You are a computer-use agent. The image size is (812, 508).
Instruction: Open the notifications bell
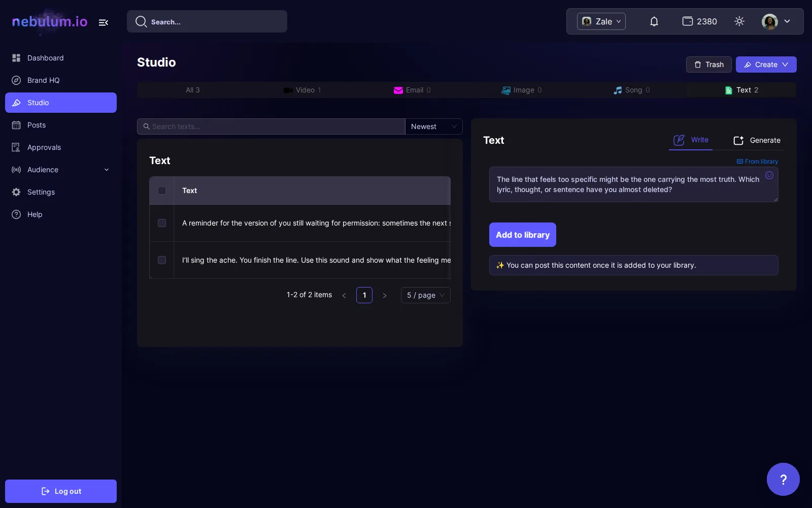(x=654, y=21)
